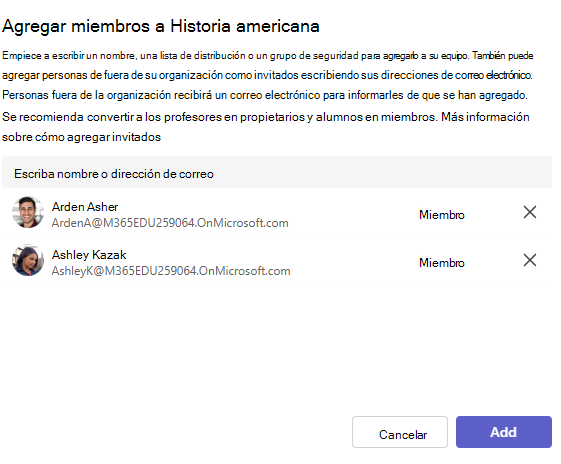Click the Add button
The width and height of the screenshot is (561, 464).
tap(503, 432)
